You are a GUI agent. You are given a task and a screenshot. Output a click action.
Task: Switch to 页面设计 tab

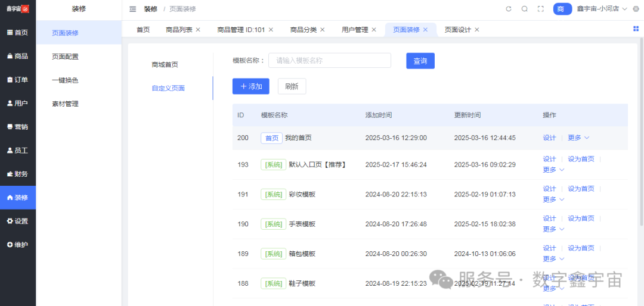pyautogui.click(x=457, y=30)
